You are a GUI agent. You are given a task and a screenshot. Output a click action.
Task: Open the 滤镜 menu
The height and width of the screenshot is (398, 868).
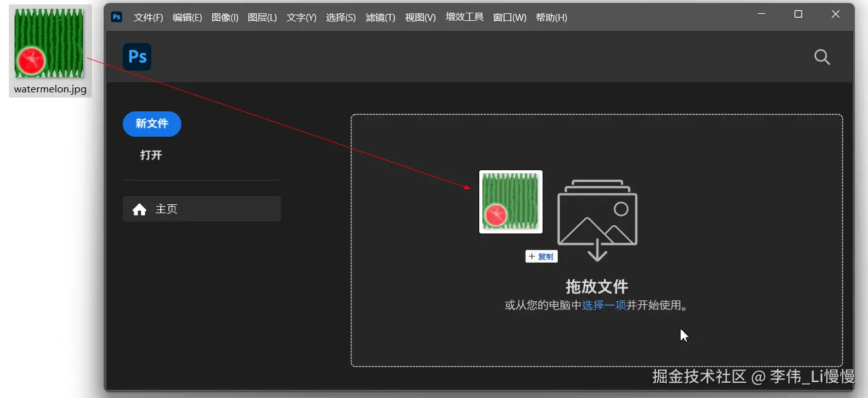point(380,17)
